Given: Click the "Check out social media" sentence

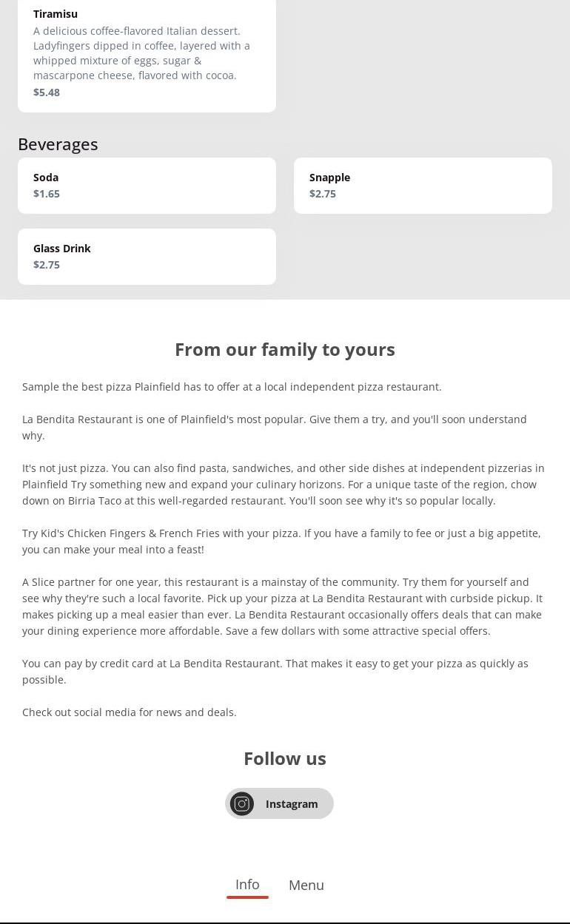Looking at the screenshot, I should tap(130, 712).
